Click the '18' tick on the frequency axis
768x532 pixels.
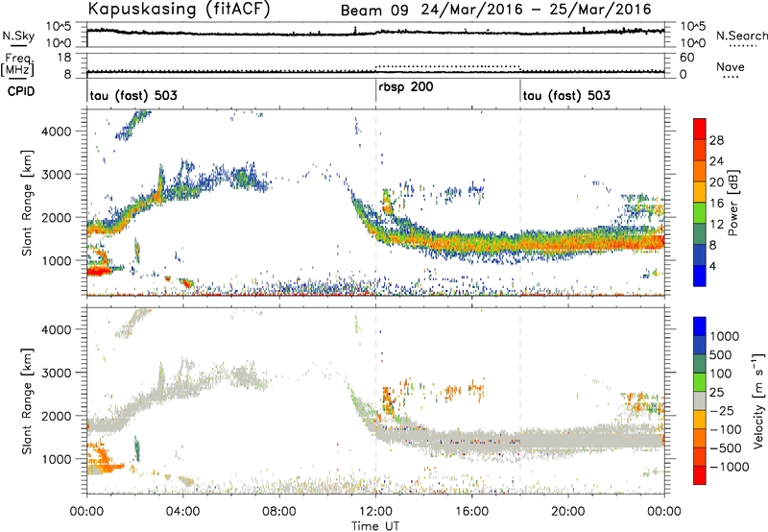click(64, 58)
